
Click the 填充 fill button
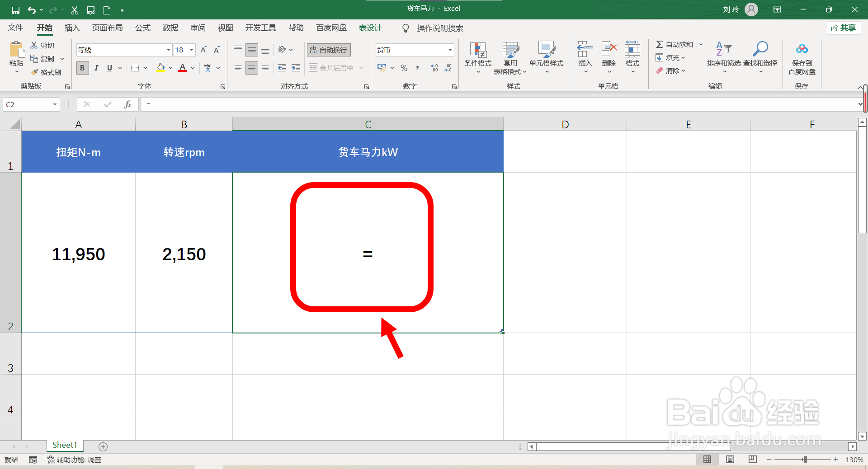coord(671,57)
